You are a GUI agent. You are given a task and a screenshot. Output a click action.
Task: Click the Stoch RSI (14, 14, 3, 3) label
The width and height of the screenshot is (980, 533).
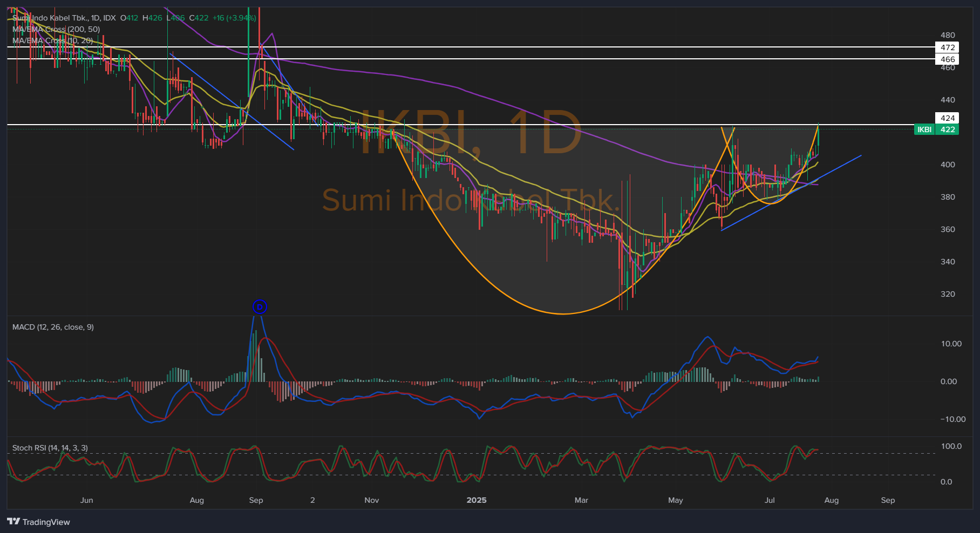coord(50,448)
